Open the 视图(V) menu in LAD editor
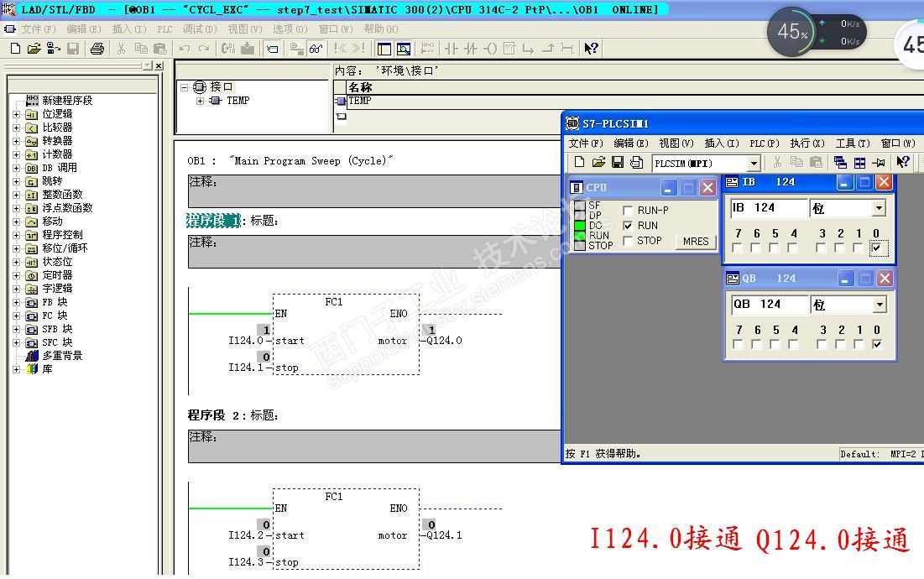 tap(244, 29)
